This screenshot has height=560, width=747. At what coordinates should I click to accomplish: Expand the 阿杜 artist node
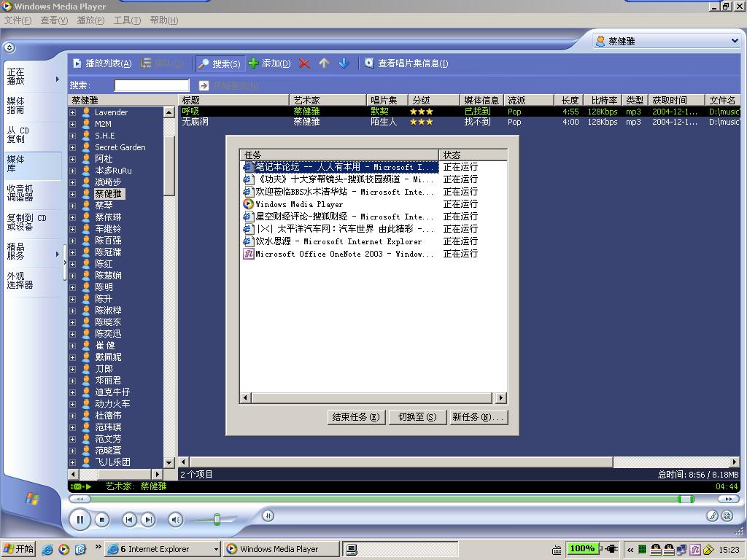coord(72,159)
